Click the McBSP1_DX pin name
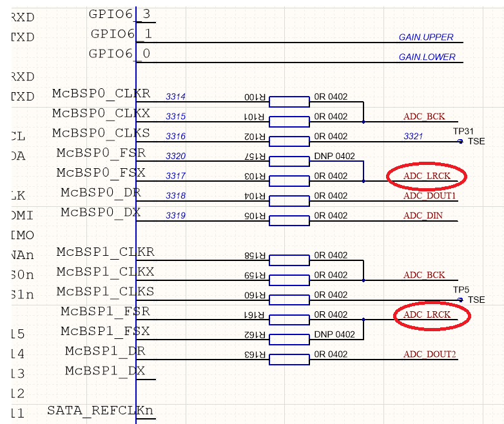The width and height of the screenshot is (504, 424). point(106,371)
